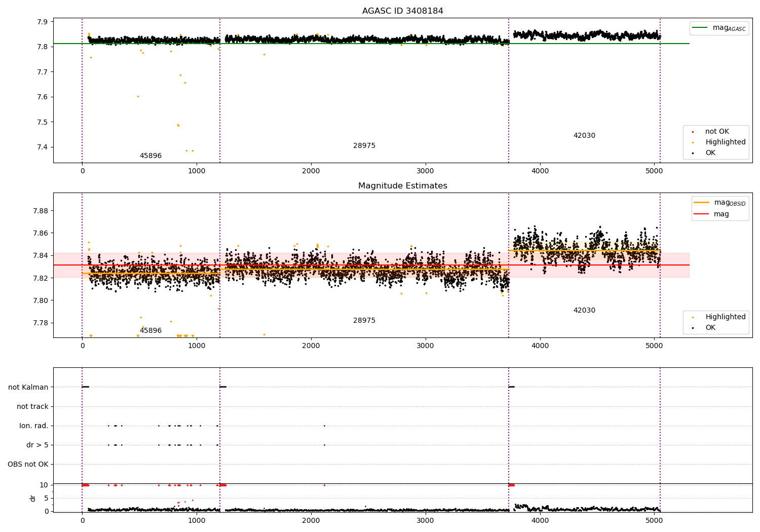Click the 'dr' axis label
Image resolution: width=760 pixels, height=532 pixels.
point(33,498)
